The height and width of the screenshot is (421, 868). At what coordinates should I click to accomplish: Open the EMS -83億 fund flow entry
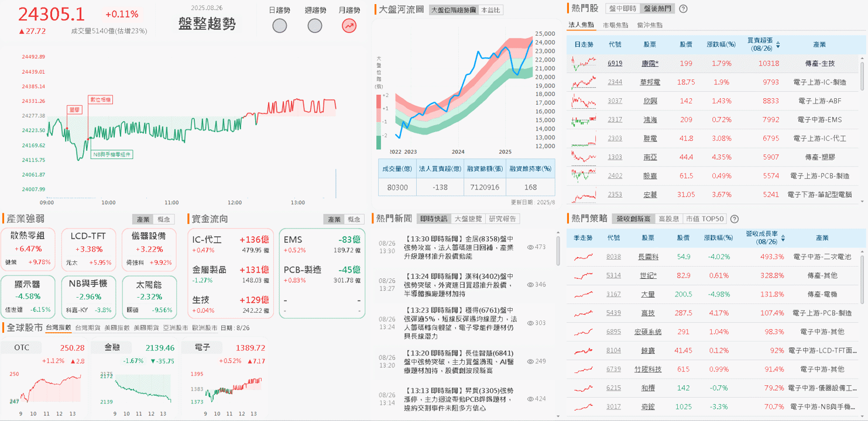pos(322,244)
